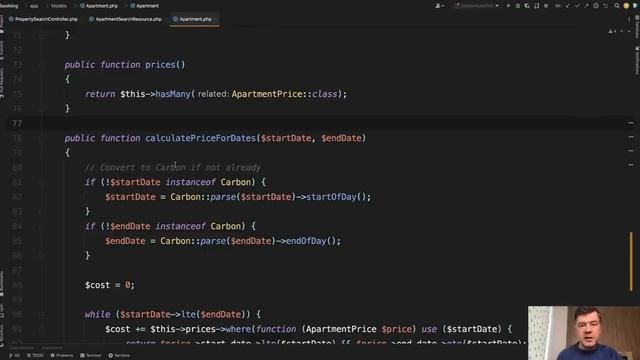Click the Apartment class breadcrumb item

(x=144, y=6)
